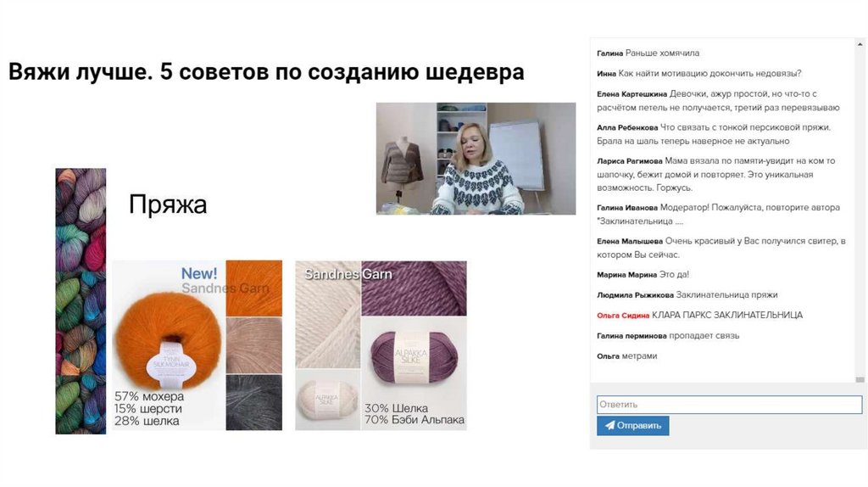The image size is (868, 487).
Task: Click the chat scrollbar down arrow
Action: (860, 379)
